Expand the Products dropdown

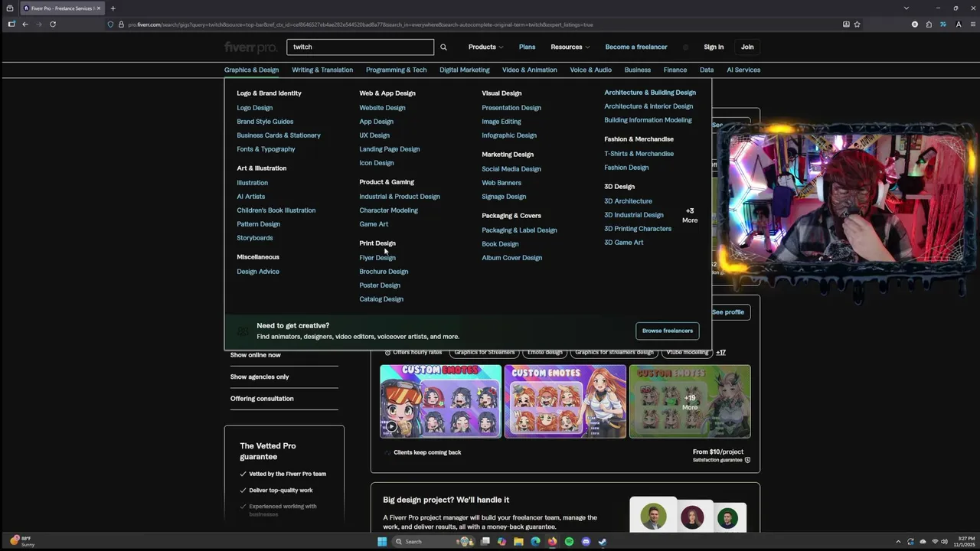coord(485,47)
